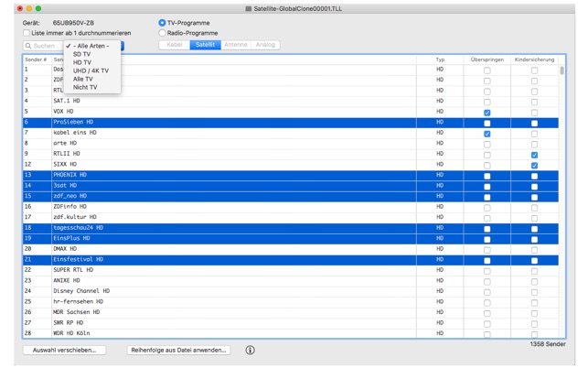The height and width of the screenshot is (368, 588).
Task: Select the SAT.1 HD channel row
Action: coord(291,101)
